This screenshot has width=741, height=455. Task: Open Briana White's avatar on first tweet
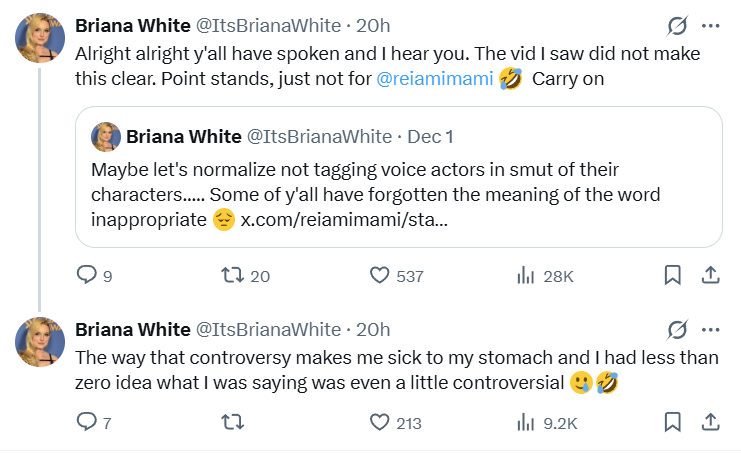(40, 39)
